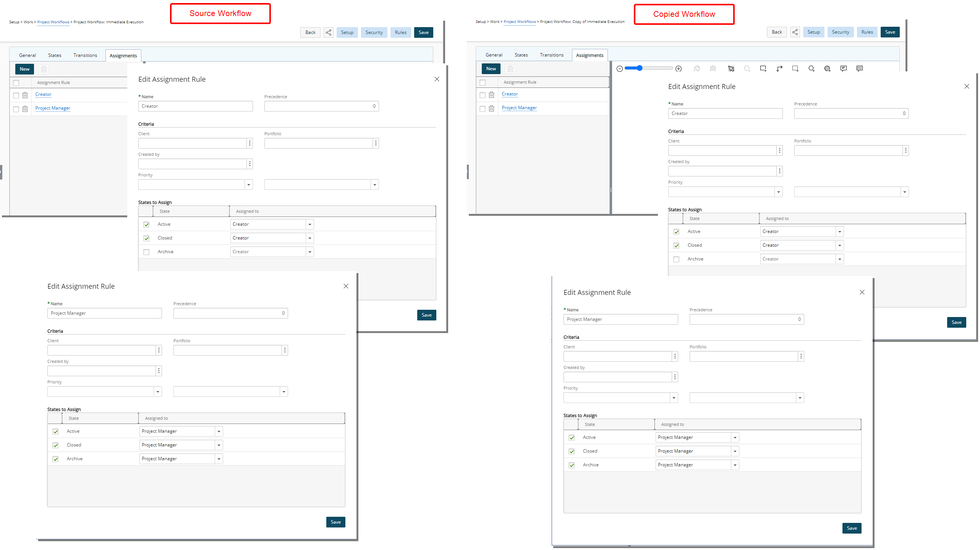Select the add comment bubble tool
This screenshot has height=550, width=980.
(x=844, y=69)
